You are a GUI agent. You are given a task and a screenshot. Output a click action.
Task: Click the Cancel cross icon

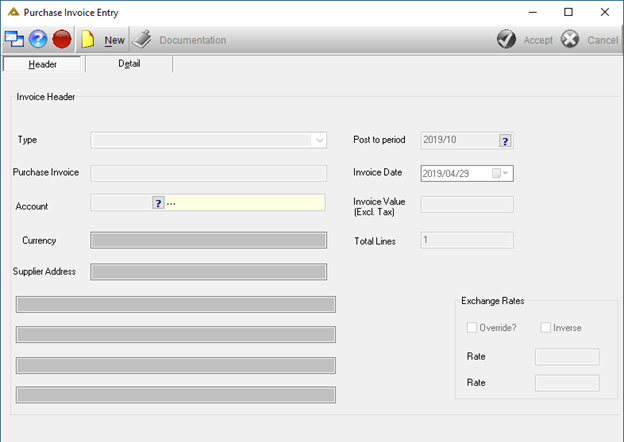[570, 39]
